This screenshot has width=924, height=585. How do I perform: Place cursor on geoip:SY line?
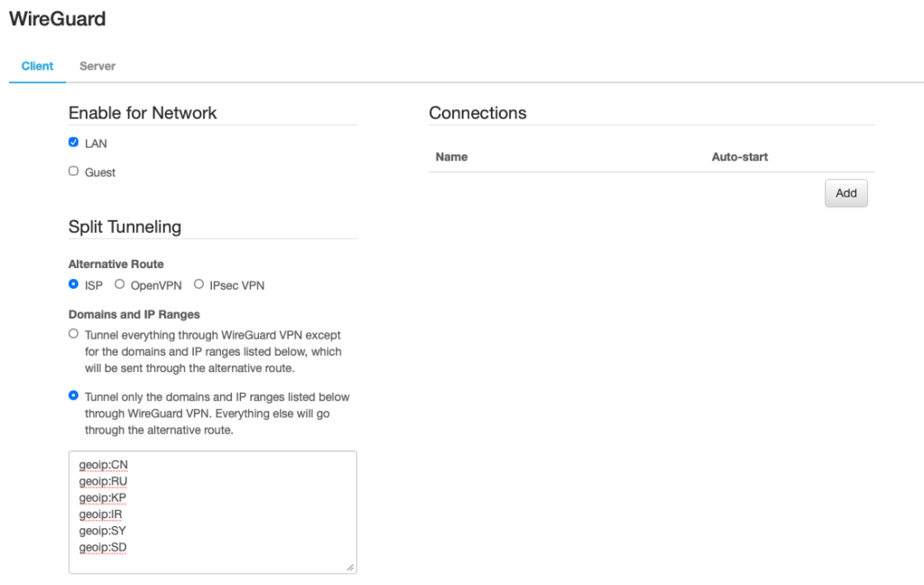pos(103,530)
